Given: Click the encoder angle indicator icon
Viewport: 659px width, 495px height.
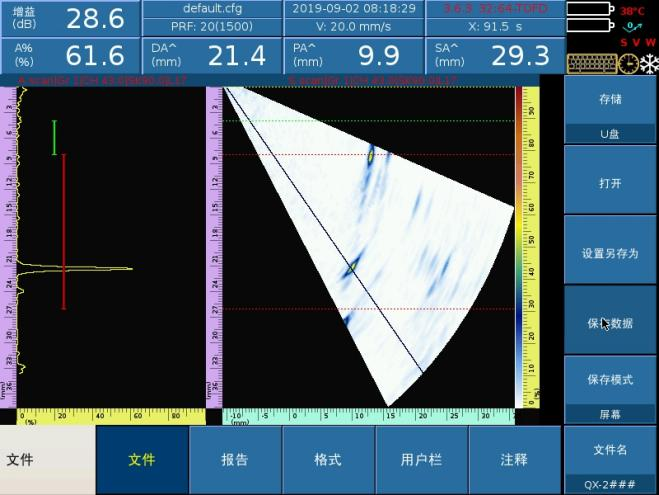Looking at the screenshot, I should pos(632,26).
